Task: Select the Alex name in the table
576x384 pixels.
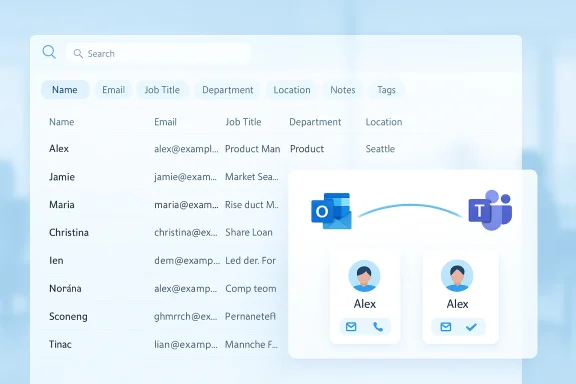Action: 59,149
